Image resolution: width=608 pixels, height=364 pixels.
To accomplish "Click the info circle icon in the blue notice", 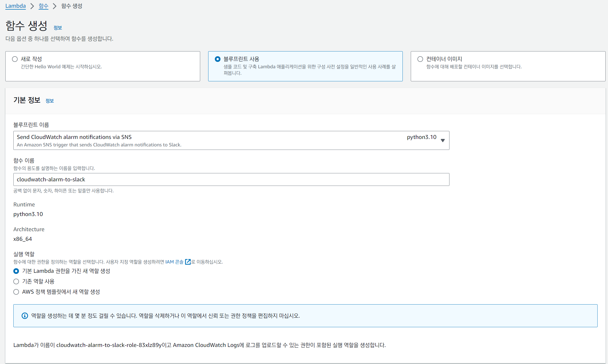I will point(25,316).
